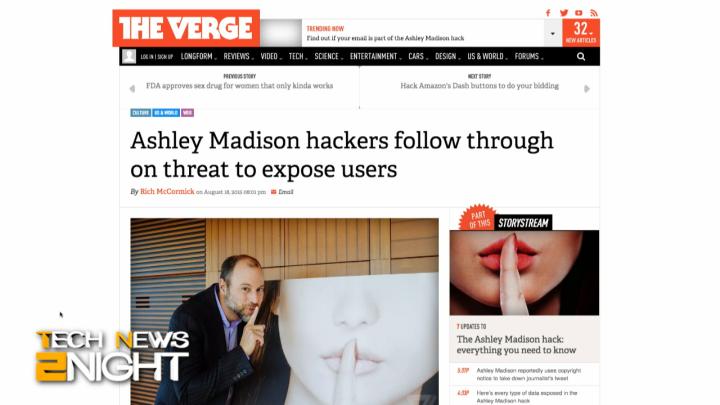Open author Rich McCormick link

click(x=167, y=191)
